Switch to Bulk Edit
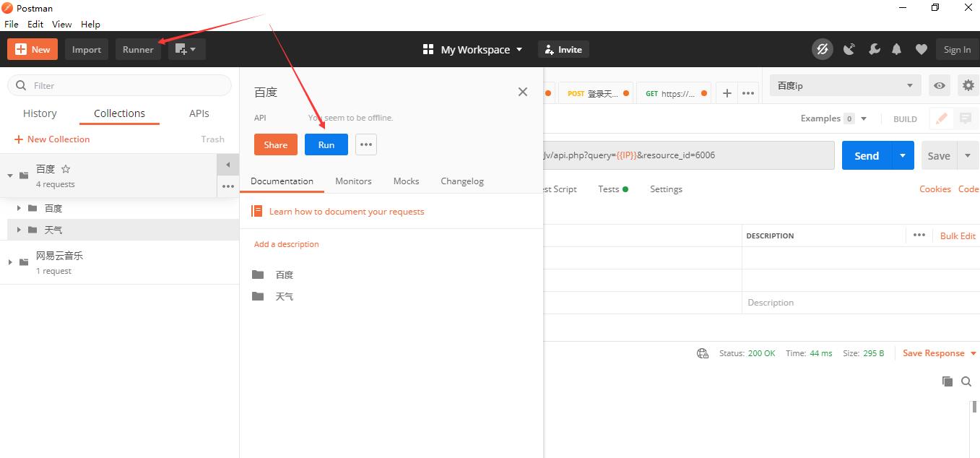 click(x=958, y=236)
